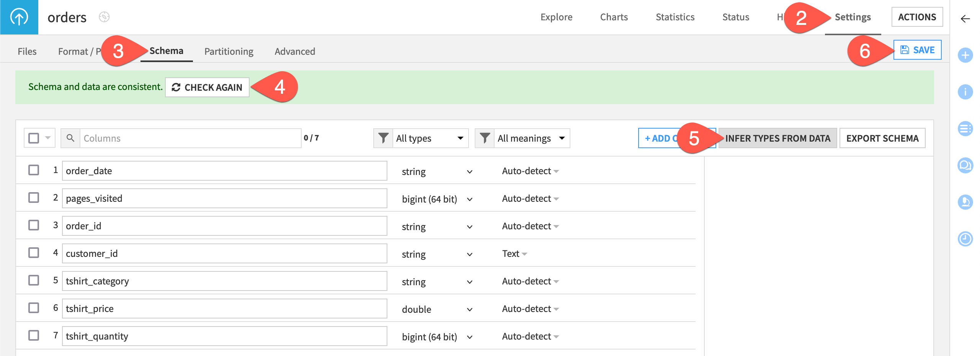Open the Charts tab

click(x=614, y=17)
